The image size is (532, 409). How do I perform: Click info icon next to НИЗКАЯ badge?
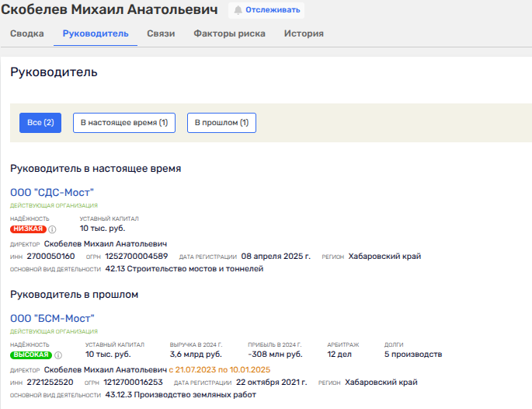(53, 229)
